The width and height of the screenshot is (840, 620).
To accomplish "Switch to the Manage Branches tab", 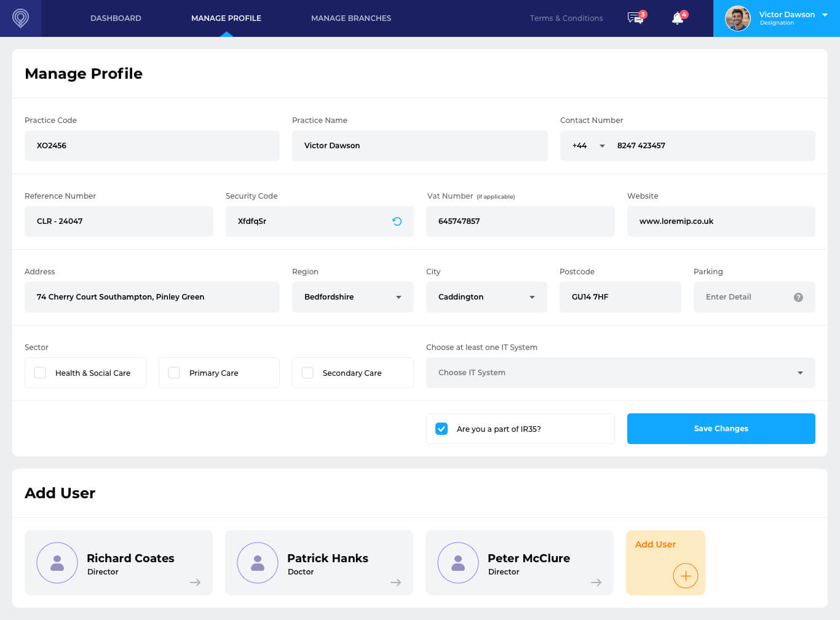I will 351,18.
